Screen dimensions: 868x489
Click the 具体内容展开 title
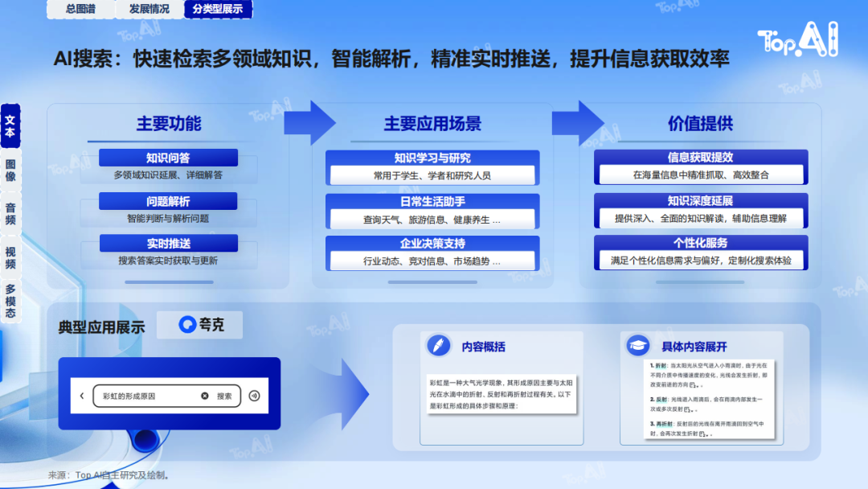point(694,347)
